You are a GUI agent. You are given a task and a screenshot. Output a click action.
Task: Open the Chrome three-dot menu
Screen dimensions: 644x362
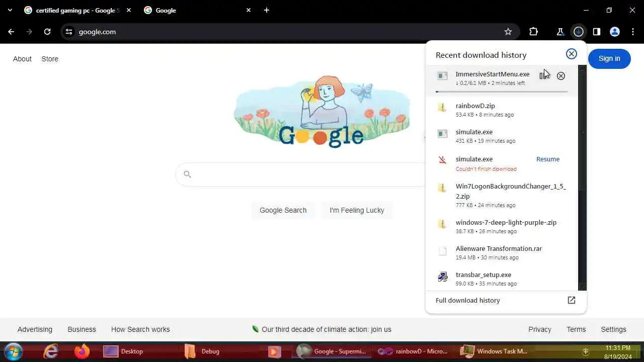point(633,32)
